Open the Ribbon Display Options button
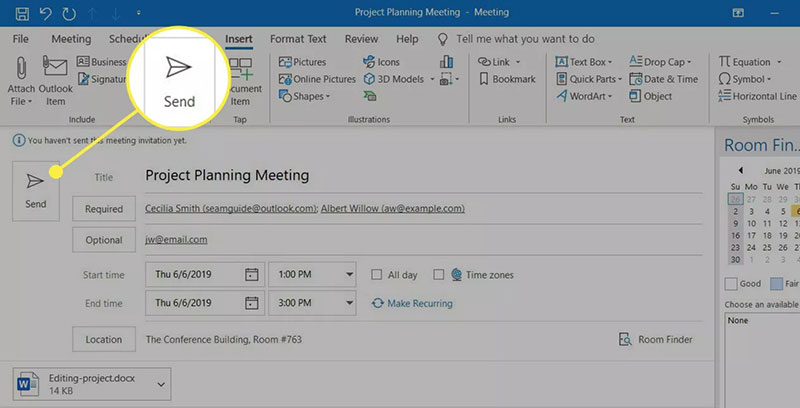 [738, 13]
